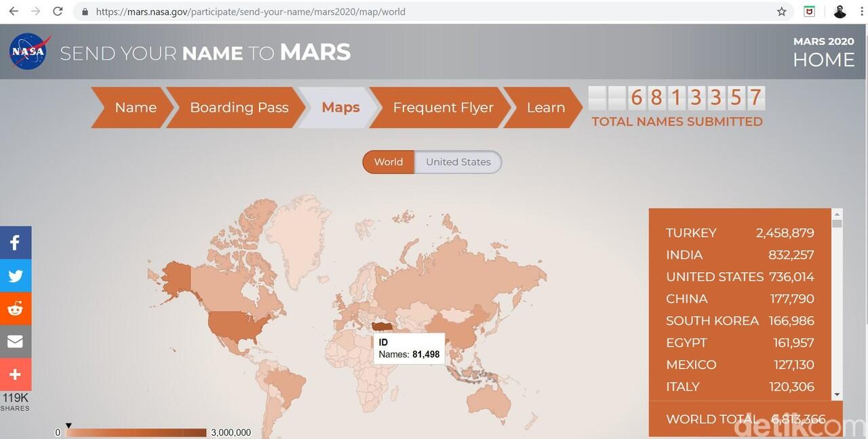
Task: Open the Learn step tab
Action: tap(542, 107)
